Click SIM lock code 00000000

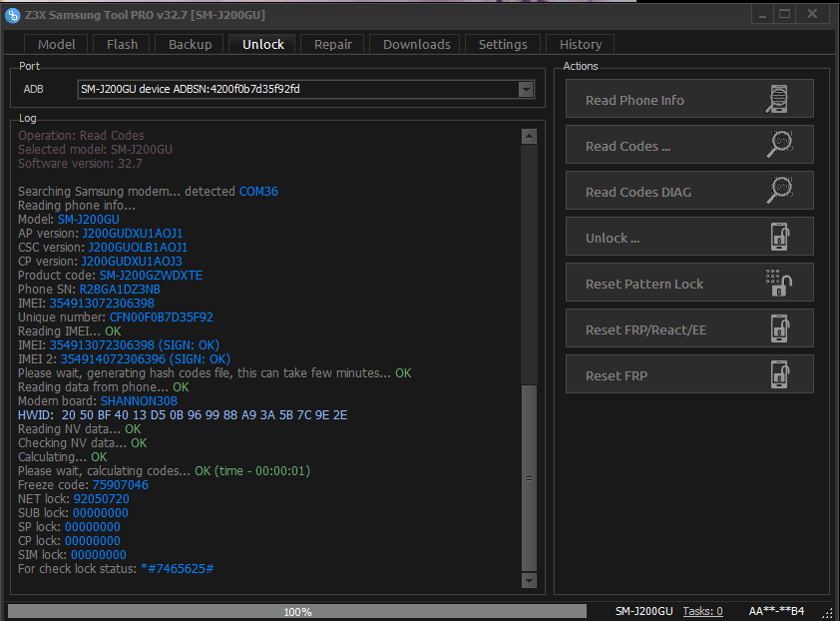99,554
